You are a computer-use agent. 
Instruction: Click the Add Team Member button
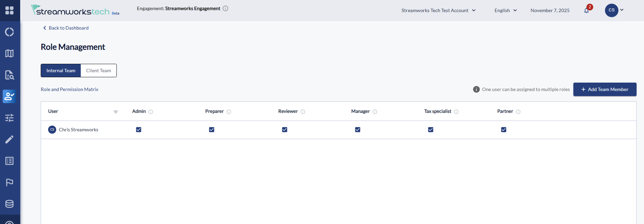605,89
